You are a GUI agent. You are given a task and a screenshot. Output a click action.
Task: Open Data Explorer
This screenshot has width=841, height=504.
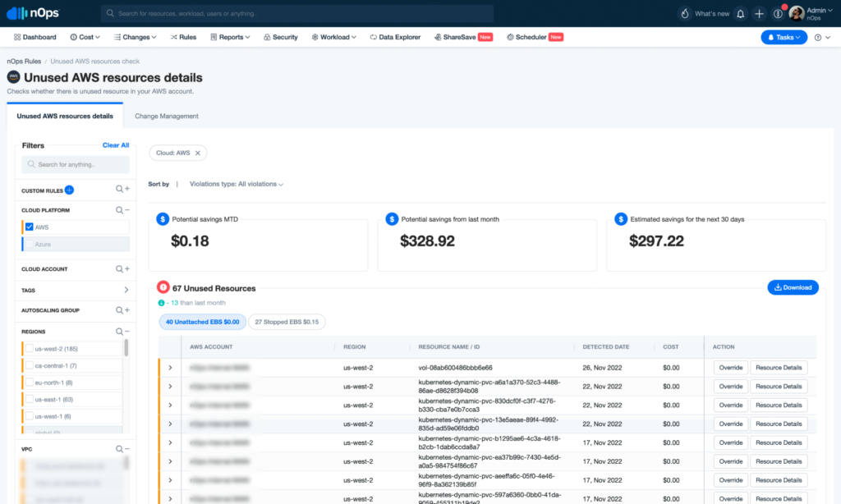[x=395, y=38]
